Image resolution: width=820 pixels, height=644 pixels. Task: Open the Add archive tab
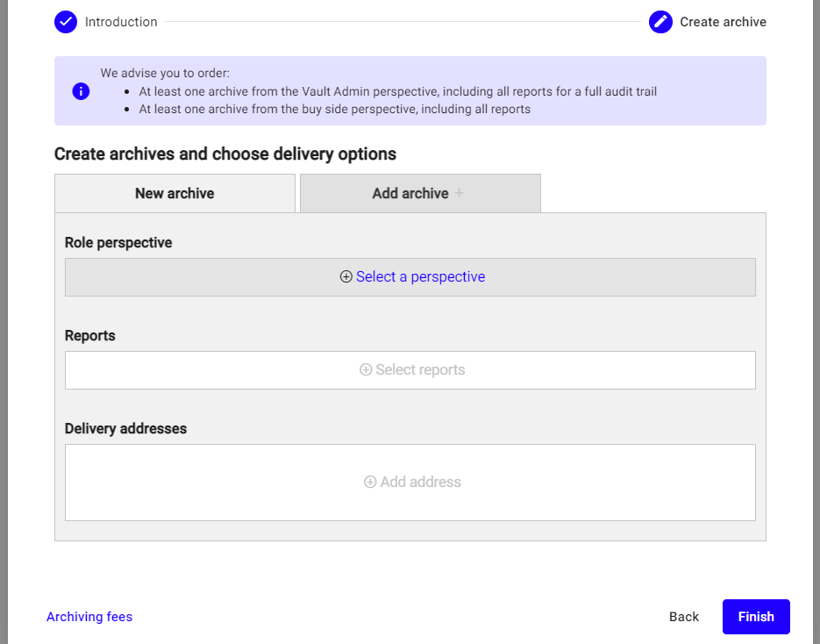[410, 193]
